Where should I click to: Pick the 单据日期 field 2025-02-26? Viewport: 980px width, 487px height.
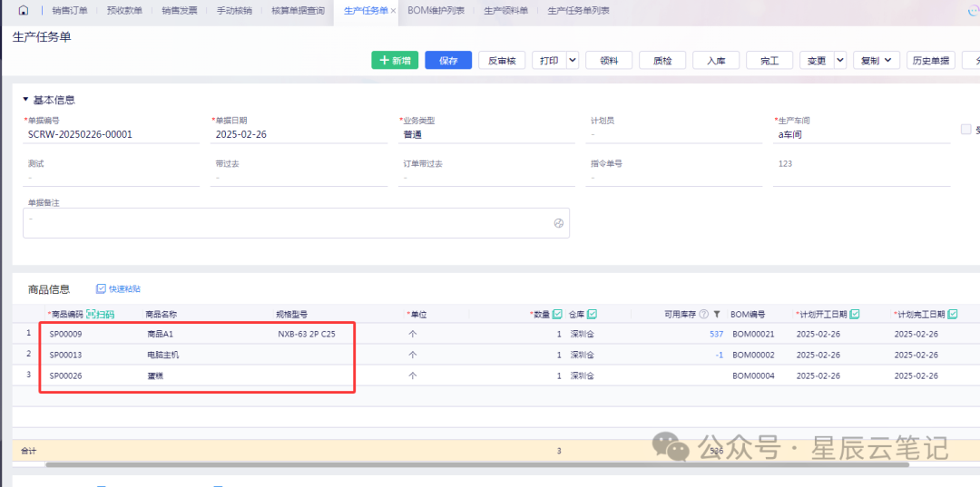click(x=299, y=134)
